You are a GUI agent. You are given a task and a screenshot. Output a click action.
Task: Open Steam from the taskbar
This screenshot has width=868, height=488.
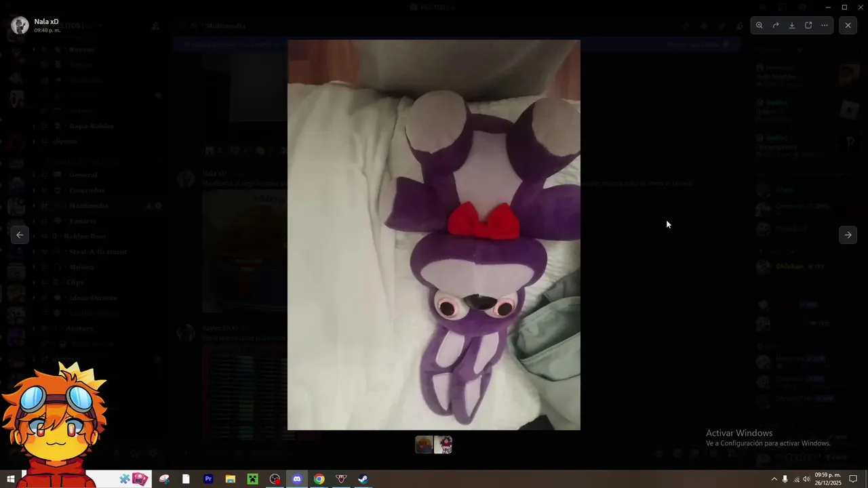click(x=363, y=479)
